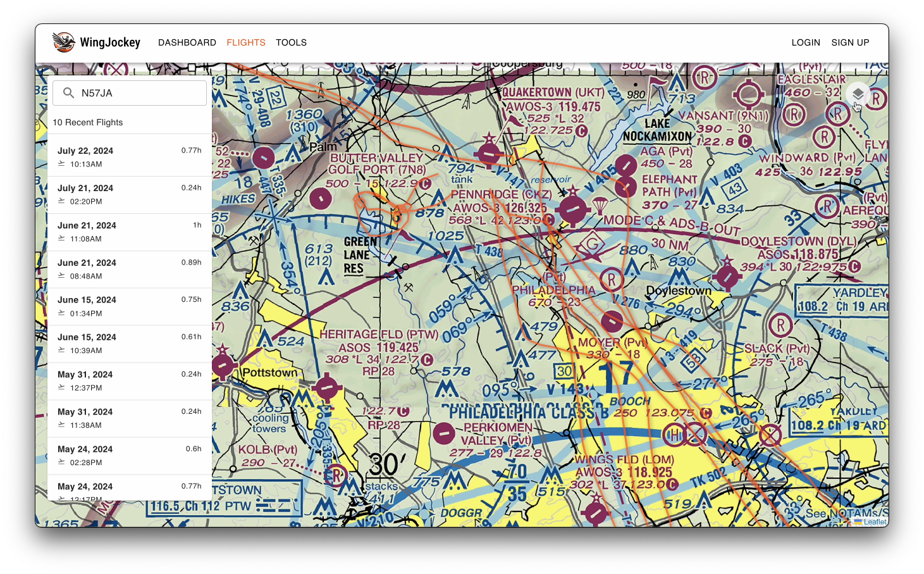Open the May 31, 2024 12:37PM flight
Viewport: 924px width, 574px height.
[130, 382]
